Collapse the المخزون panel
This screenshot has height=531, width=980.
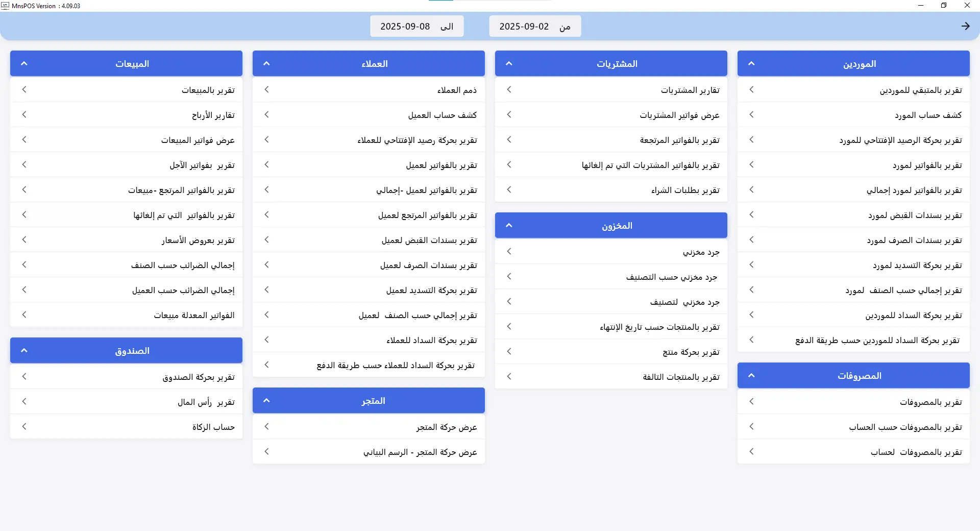(x=508, y=225)
